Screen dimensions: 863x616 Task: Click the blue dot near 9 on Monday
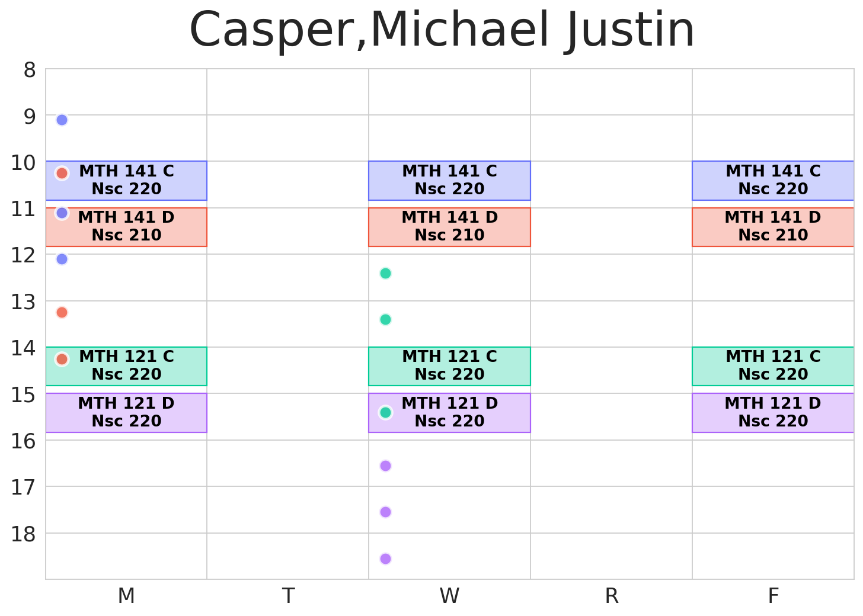point(62,120)
